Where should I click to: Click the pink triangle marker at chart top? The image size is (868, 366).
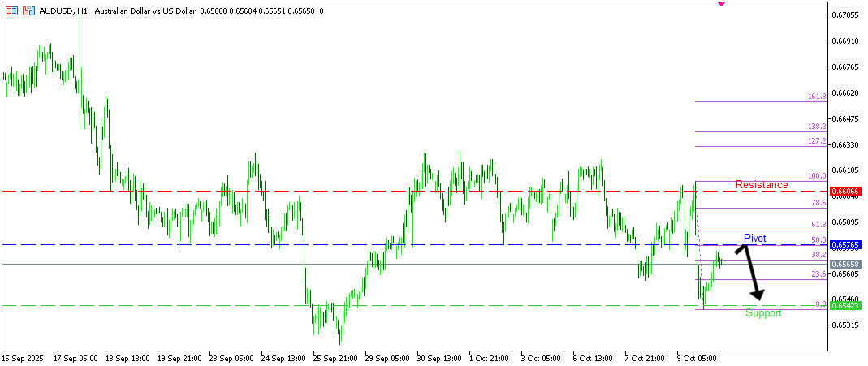point(721,3)
